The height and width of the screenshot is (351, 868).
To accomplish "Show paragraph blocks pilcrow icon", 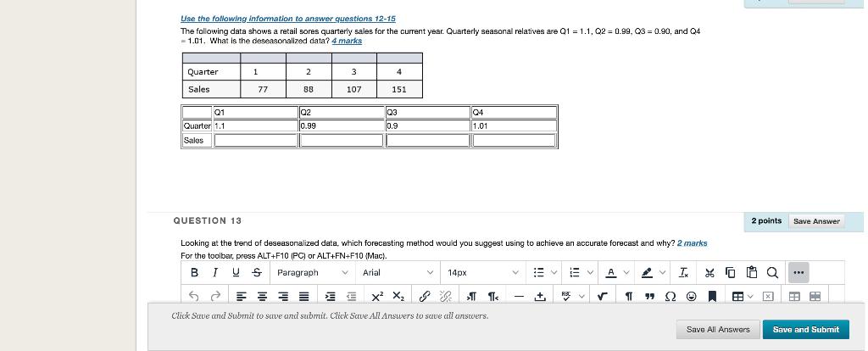I will click(x=628, y=296).
